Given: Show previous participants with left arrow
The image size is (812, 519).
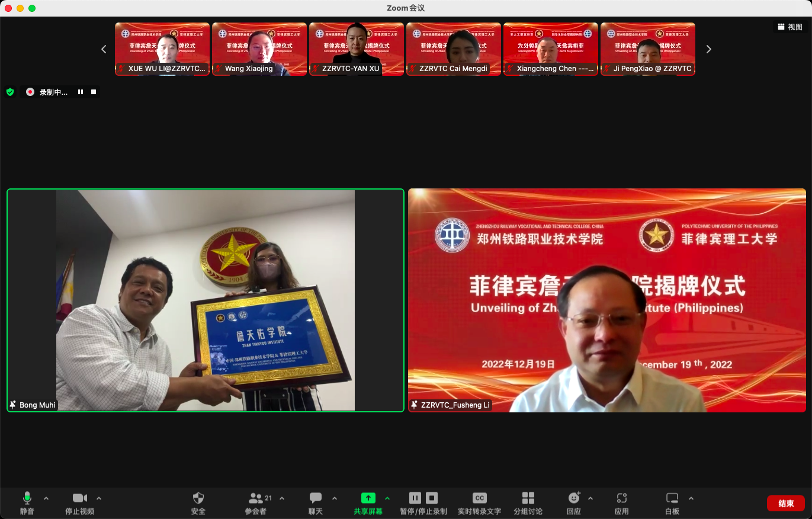Looking at the screenshot, I should click(x=104, y=49).
